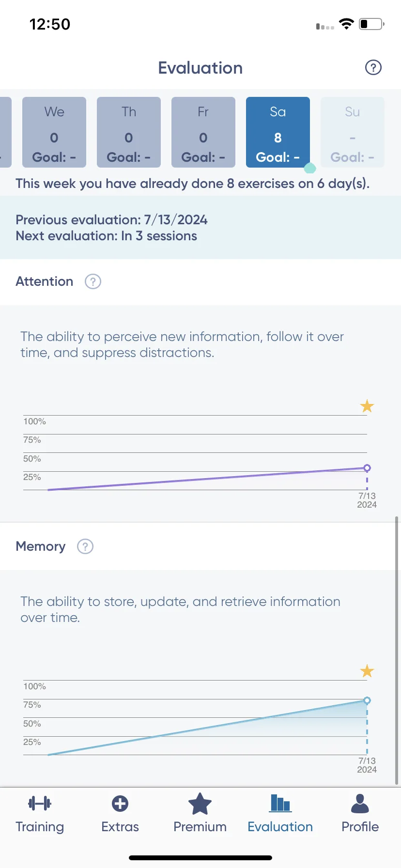This screenshot has height=868, width=401.
Task: Tap the gold star above Memory chart
Action: click(367, 671)
